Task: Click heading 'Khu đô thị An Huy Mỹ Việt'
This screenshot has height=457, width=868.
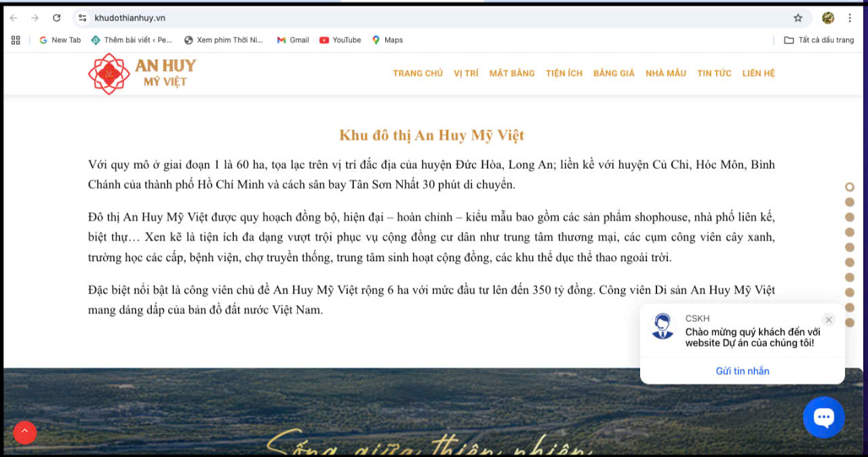Action: pos(432,136)
